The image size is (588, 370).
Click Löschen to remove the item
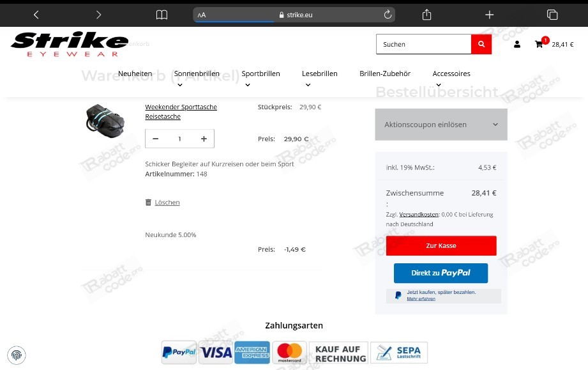pyautogui.click(x=167, y=203)
